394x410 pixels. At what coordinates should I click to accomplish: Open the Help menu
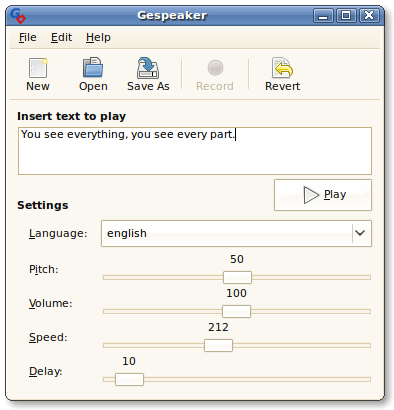point(98,37)
